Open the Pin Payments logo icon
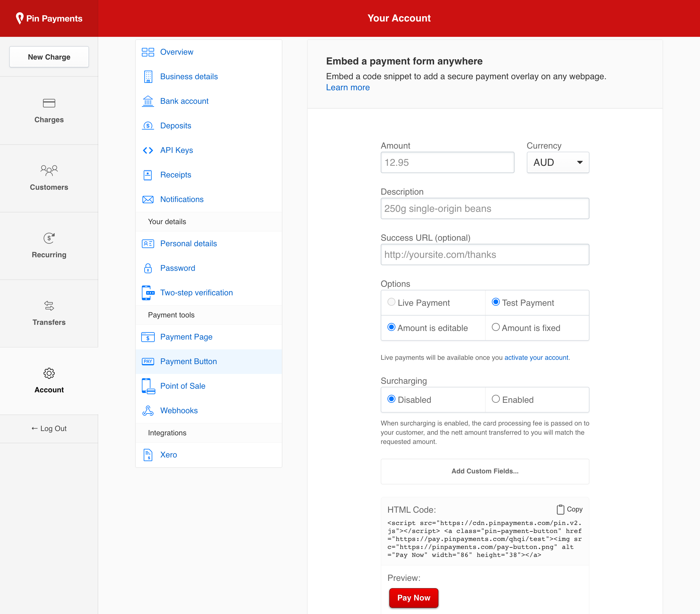700x614 pixels. click(20, 18)
